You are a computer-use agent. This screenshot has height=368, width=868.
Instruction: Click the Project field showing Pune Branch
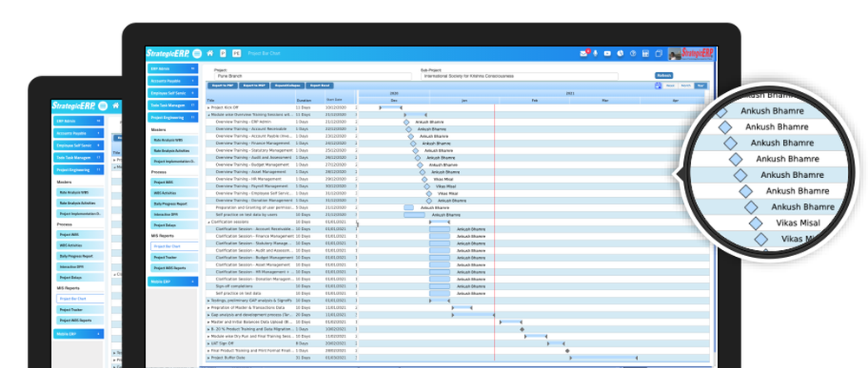click(312, 76)
